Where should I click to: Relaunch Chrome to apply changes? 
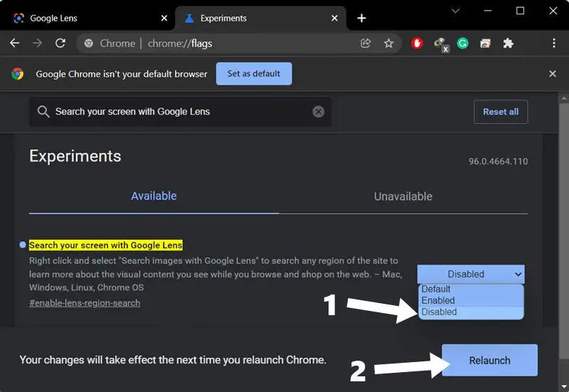[489, 360]
